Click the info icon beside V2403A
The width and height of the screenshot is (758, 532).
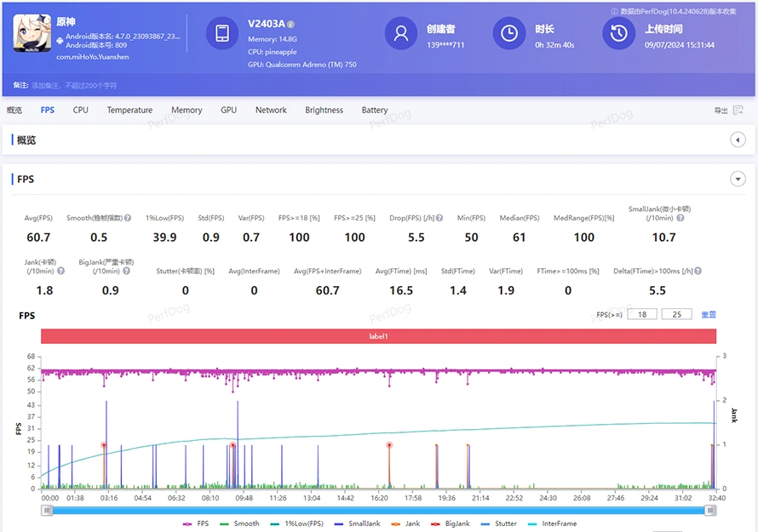(291, 25)
